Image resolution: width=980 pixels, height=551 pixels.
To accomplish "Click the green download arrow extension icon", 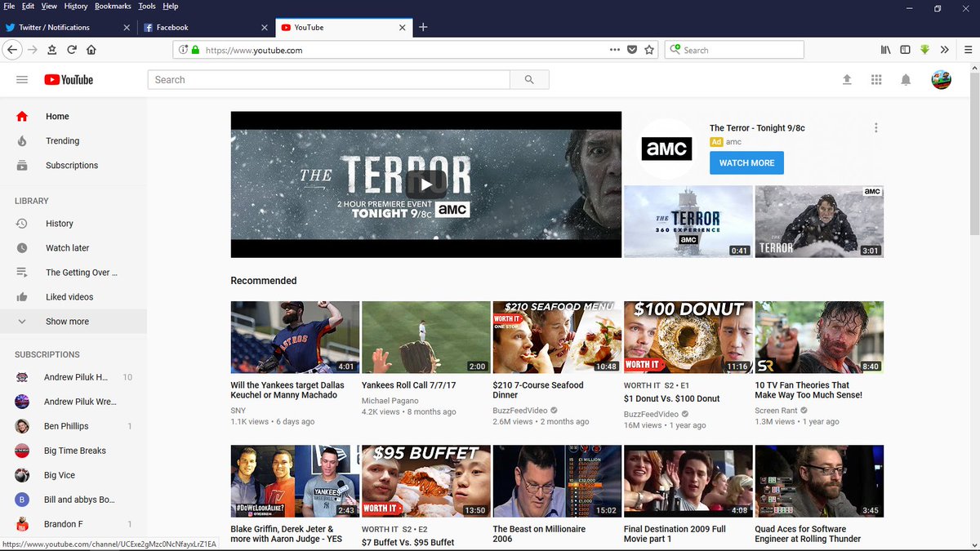I will (x=924, y=50).
